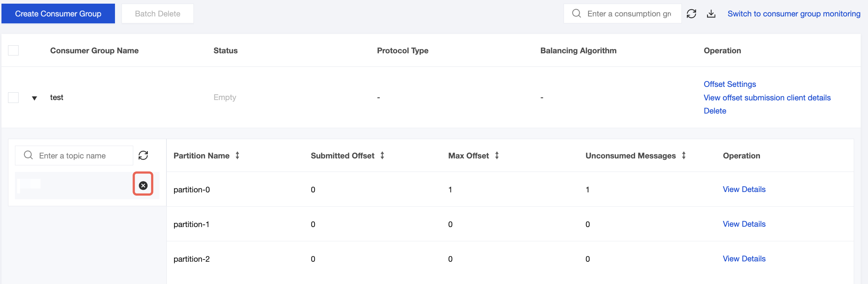
Task: Sort by Max Offset column
Action: click(497, 156)
